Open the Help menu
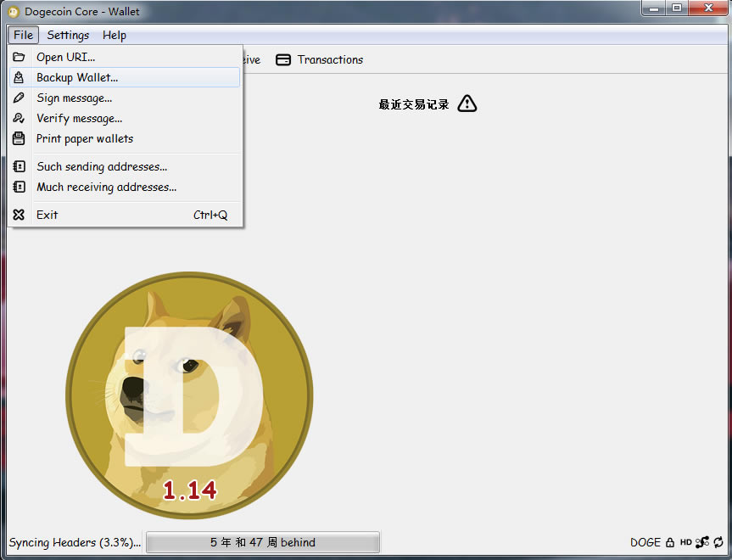The height and width of the screenshot is (560, 732). coord(115,35)
